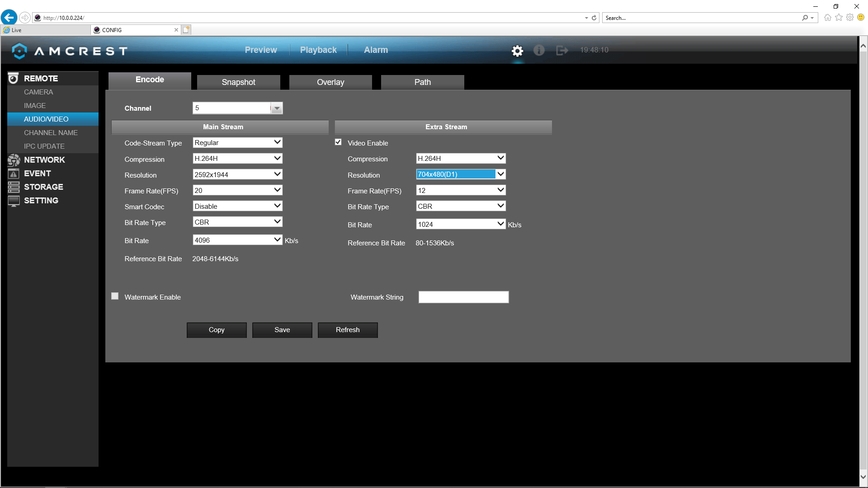The image size is (868, 488).
Task: Select CAMERA in the sidebar
Action: pos(52,92)
